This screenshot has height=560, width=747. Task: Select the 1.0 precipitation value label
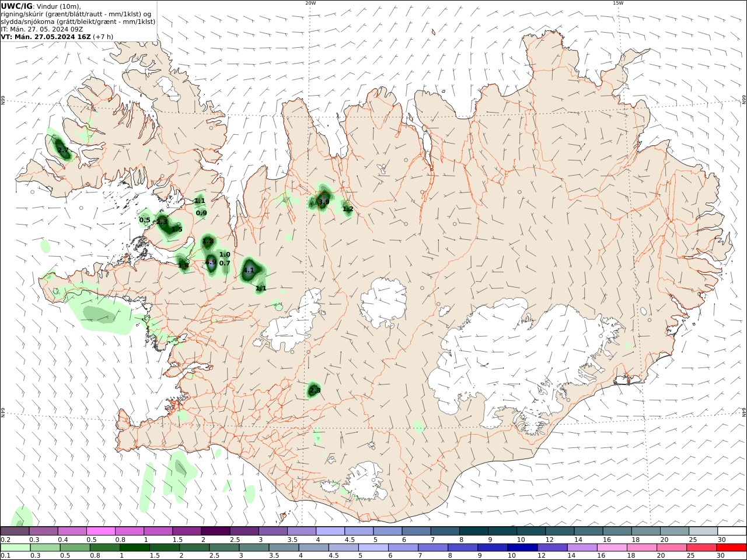(x=225, y=255)
